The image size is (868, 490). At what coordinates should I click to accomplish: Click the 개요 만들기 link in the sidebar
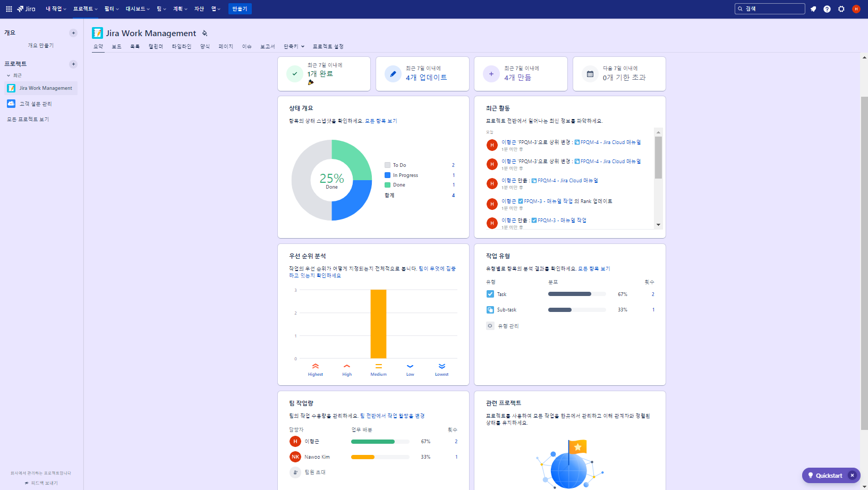point(41,46)
